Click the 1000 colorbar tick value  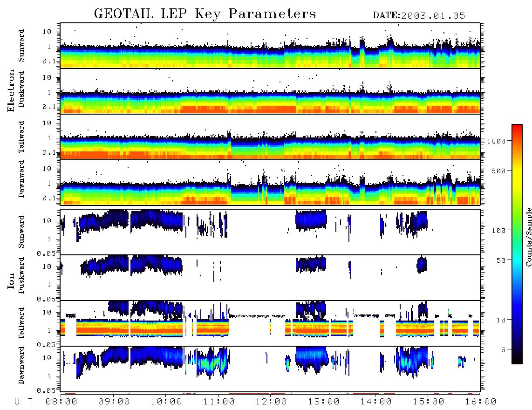click(x=497, y=141)
